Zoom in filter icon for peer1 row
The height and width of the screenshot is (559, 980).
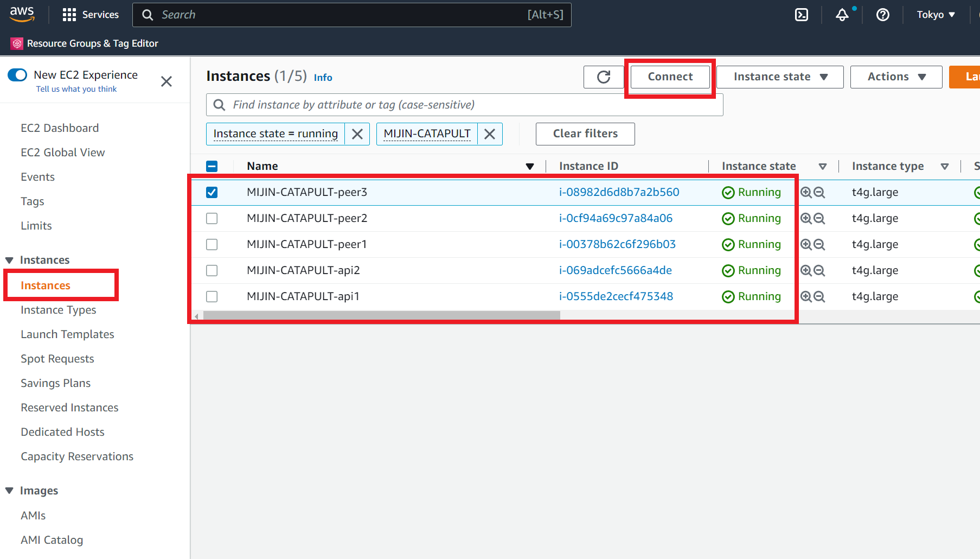(x=806, y=244)
